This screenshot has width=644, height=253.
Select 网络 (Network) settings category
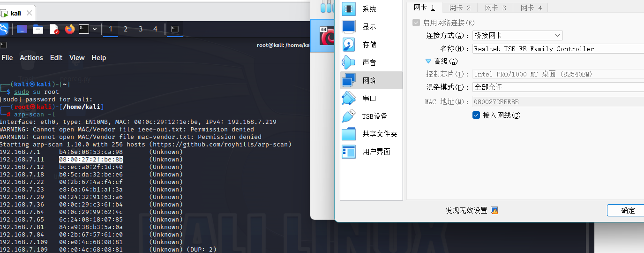(x=371, y=80)
